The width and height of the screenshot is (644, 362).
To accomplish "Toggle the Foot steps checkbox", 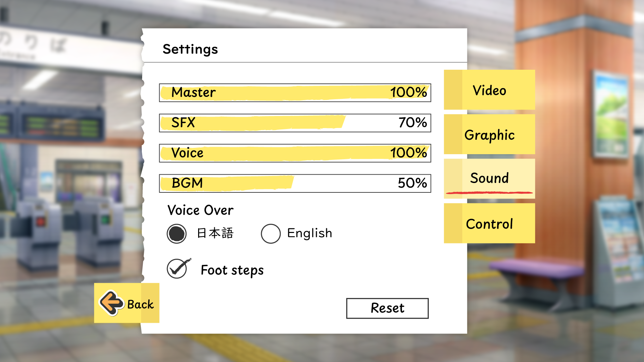I will point(178,268).
